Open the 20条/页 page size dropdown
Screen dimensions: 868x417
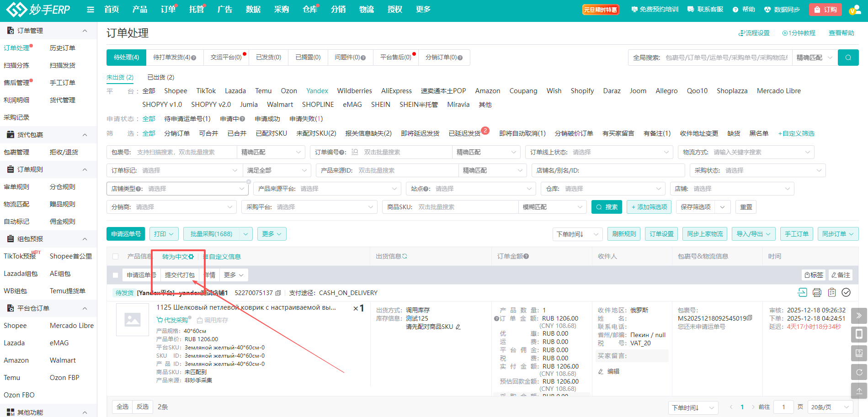coord(829,407)
